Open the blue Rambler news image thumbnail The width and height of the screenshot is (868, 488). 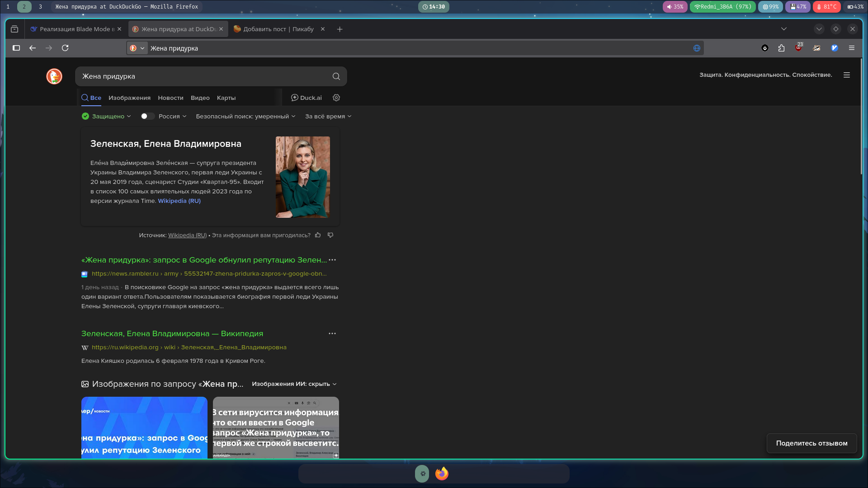coord(144,427)
